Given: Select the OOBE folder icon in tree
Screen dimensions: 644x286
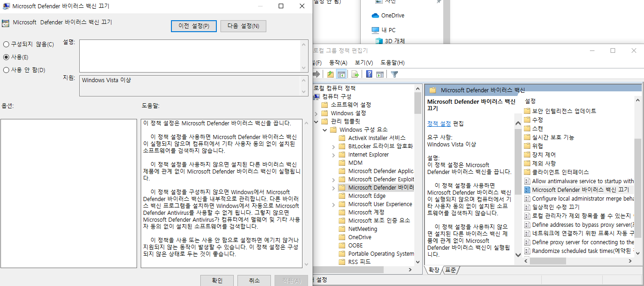Looking at the screenshot, I should pyautogui.click(x=342, y=245).
